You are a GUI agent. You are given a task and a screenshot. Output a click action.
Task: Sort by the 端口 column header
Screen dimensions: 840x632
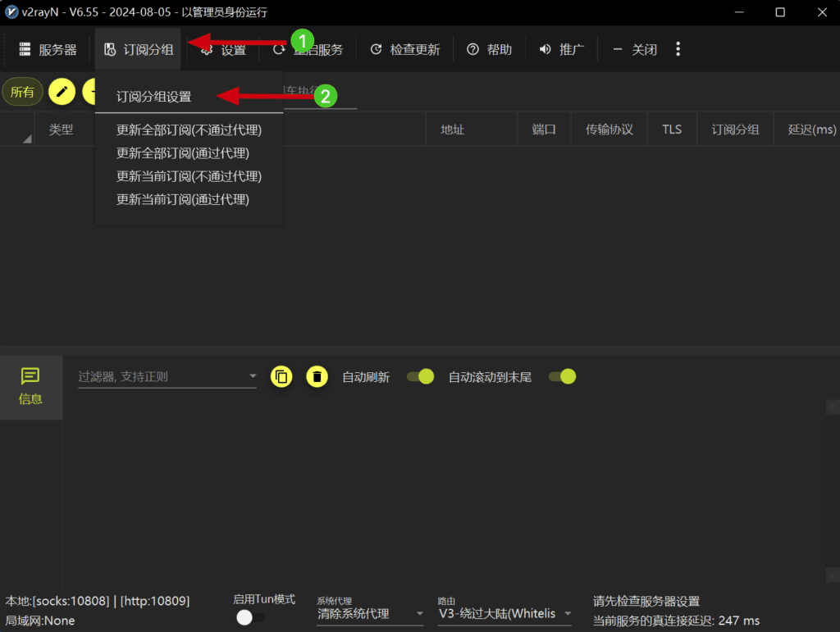click(544, 130)
